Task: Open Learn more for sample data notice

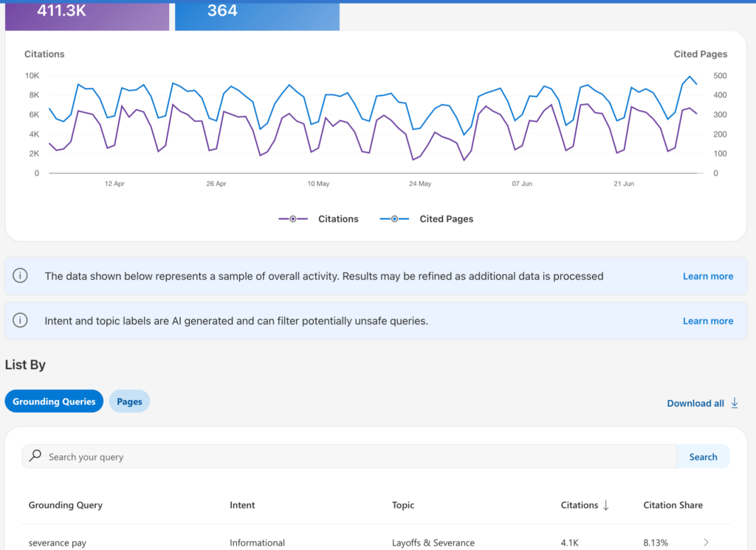Action: point(708,276)
